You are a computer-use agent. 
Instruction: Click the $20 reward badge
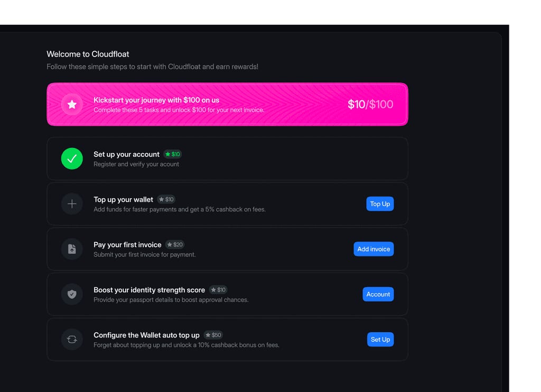coord(174,245)
